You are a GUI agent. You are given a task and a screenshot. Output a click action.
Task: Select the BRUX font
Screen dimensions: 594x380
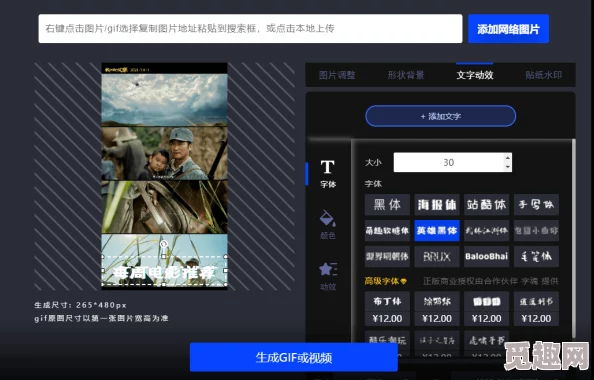[x=437, y=256]
